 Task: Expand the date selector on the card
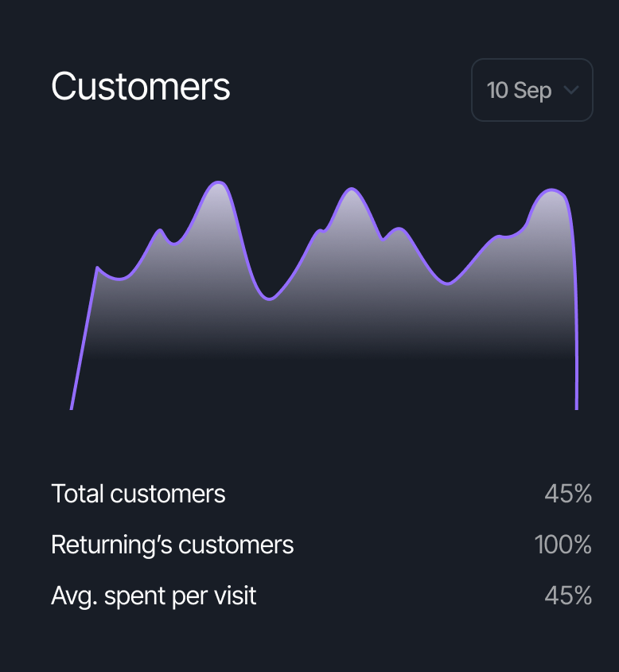[531, 90]
